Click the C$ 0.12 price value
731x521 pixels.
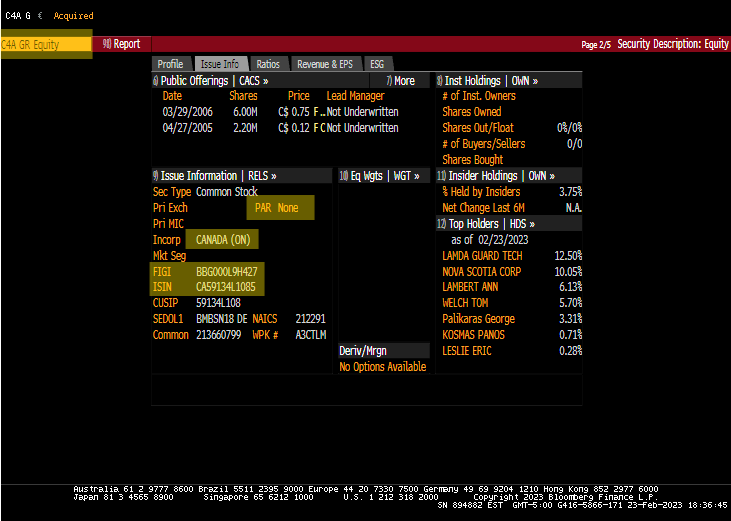point(294,128)
